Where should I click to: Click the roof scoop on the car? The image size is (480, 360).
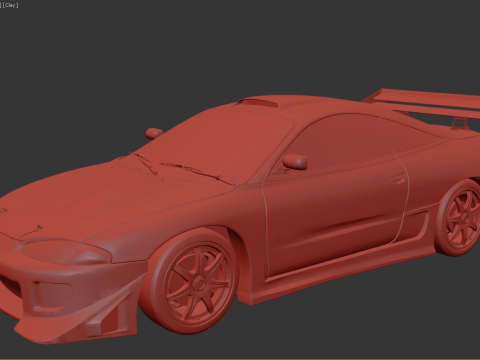257,102
